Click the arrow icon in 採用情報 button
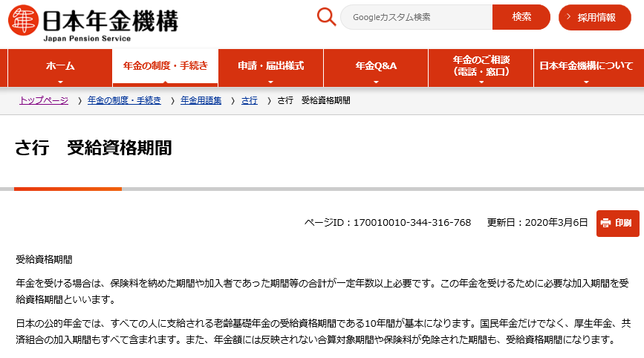This screenshot has width=644, height=358. point(570,17)
